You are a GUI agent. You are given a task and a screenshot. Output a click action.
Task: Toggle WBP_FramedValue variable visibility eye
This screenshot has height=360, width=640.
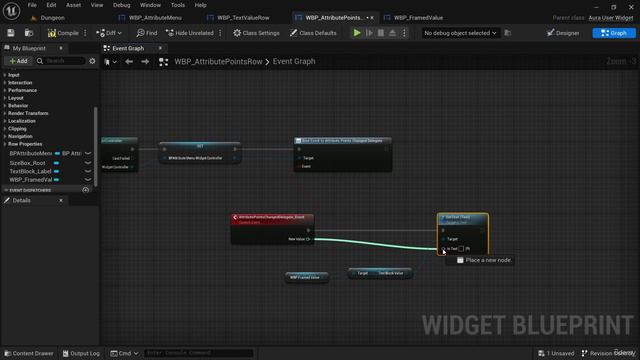tap(88, 180)
